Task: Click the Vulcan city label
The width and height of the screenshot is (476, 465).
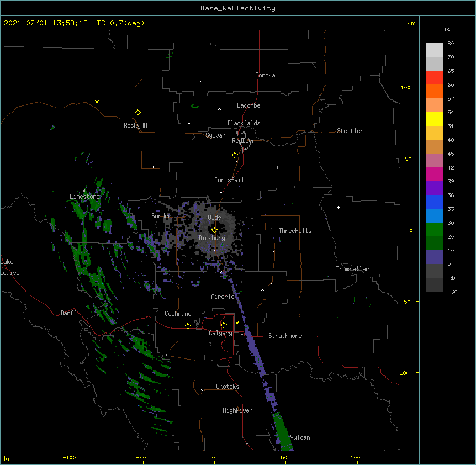Action: [x=300, y=437]
